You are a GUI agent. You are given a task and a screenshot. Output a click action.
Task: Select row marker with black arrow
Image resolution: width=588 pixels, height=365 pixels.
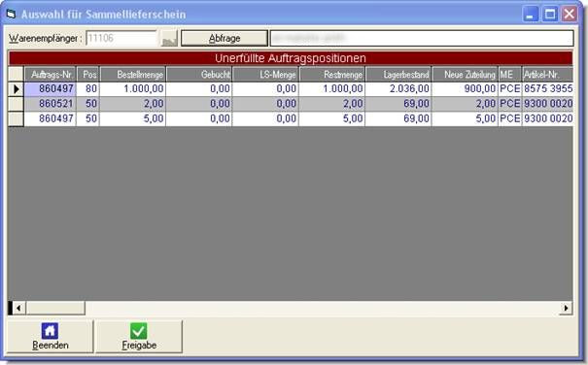click(x=17, y=88)
